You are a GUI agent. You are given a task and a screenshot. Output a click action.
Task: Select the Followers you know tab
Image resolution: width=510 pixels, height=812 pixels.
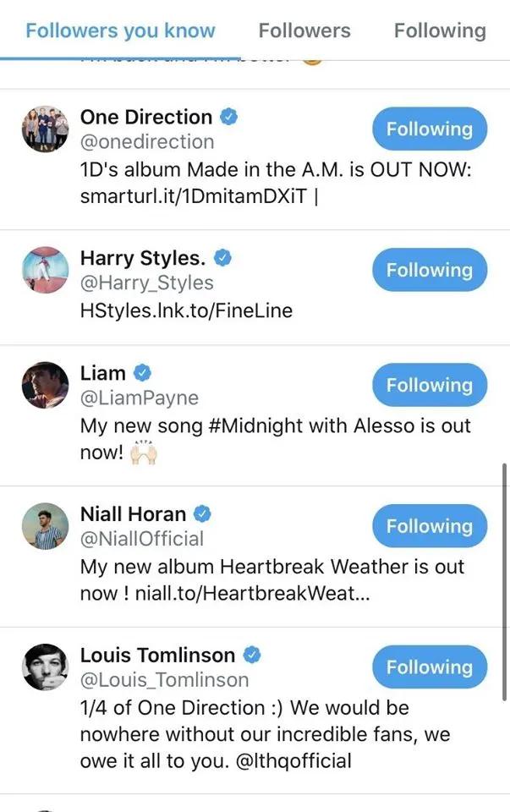click(120, 31)
